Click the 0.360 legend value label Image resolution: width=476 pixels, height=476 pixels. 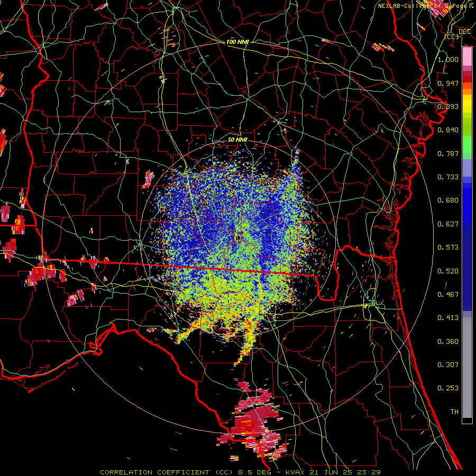pos(448,342)
